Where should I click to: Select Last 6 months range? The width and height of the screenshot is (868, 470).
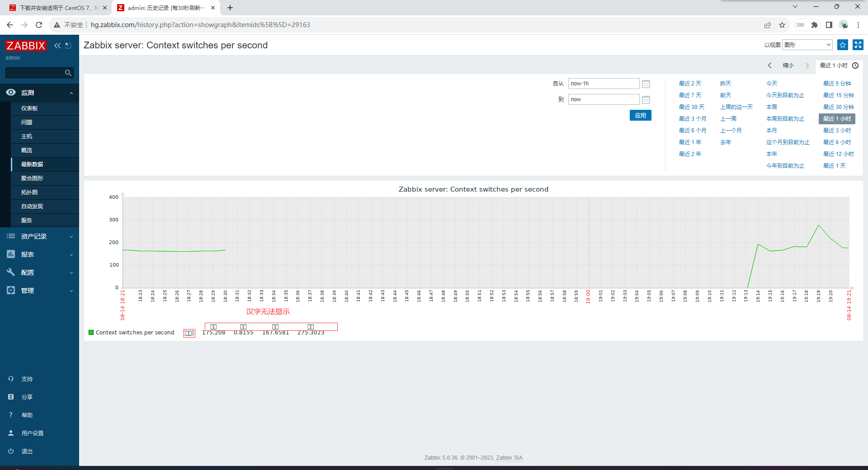point(692,131)
